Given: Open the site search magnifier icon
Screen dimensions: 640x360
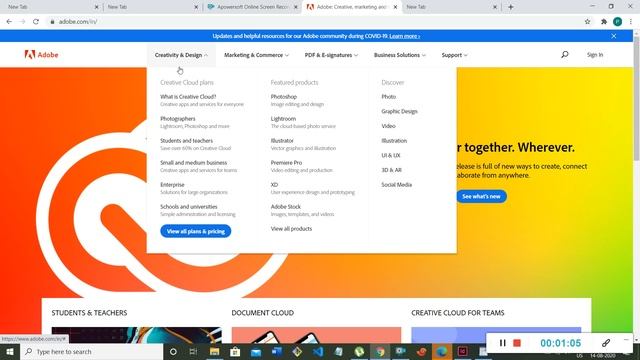Looking at the screenshot, I should 564,54.
